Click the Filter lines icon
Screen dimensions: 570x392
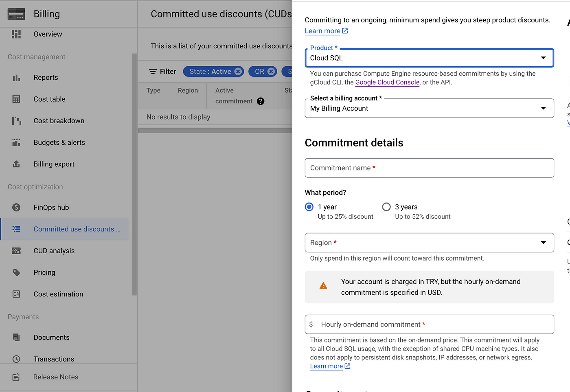point(153,72)
